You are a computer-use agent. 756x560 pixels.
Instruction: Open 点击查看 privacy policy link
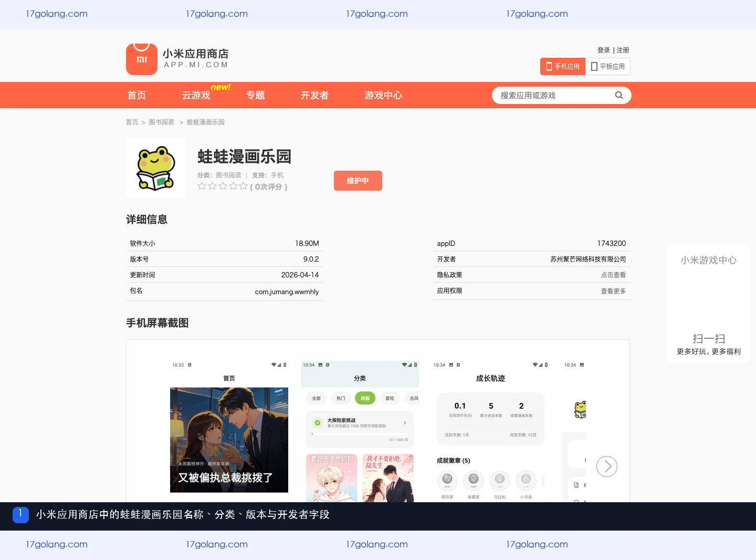tap(613, 275)
